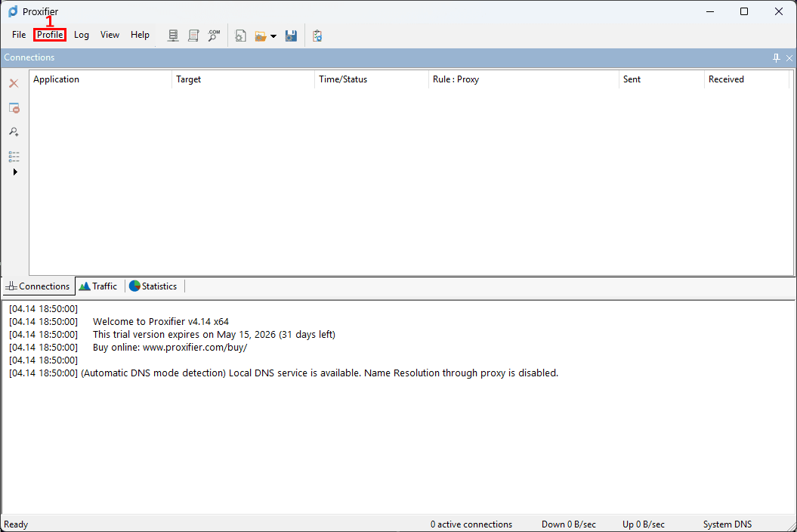Click the 'Welcome to Proxifier v4.14 x64' log line
The height and width of the screenshot is (532, 797).
[161, 321]
